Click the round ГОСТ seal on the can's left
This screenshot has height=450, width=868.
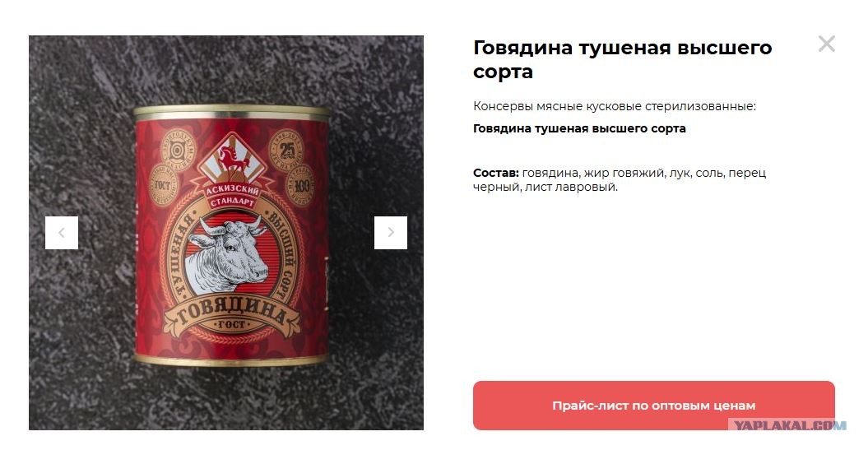(163, 185)
